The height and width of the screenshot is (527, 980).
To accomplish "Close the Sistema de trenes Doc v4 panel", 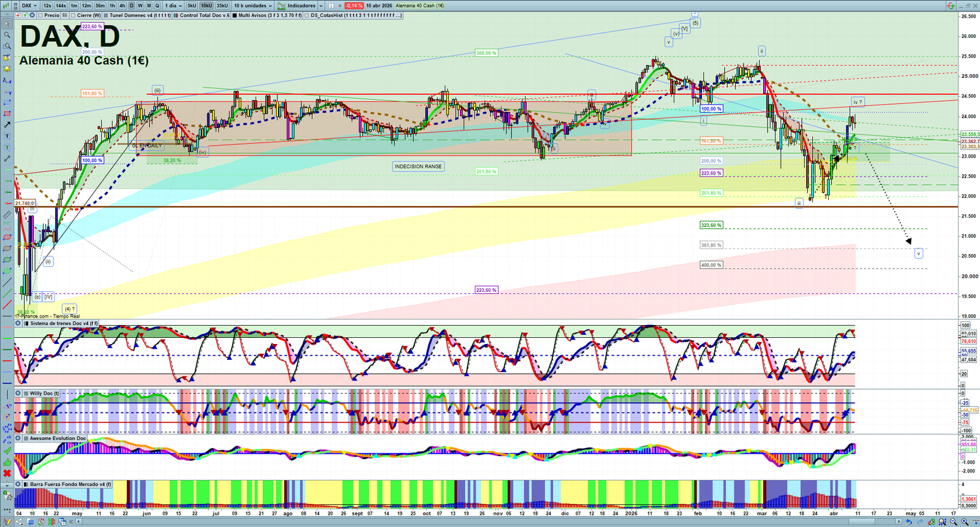I will [18, 323].
